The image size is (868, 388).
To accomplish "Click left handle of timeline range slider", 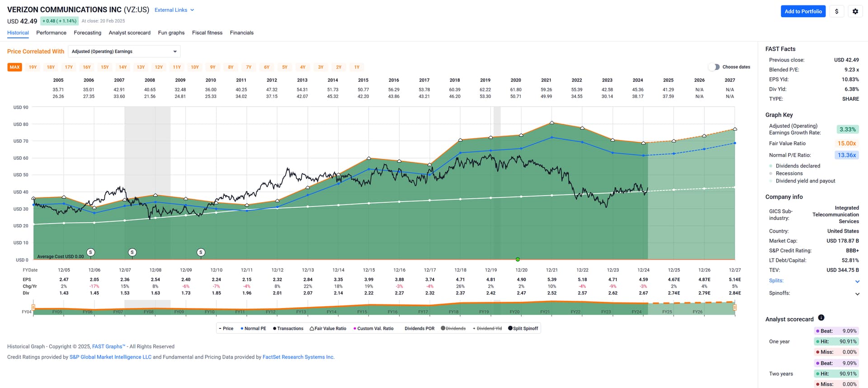I will [x=33, y=308].
